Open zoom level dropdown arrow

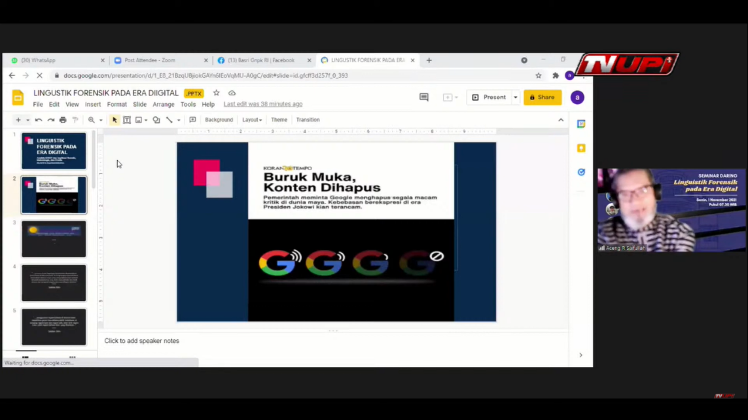(x=101, y=120)
